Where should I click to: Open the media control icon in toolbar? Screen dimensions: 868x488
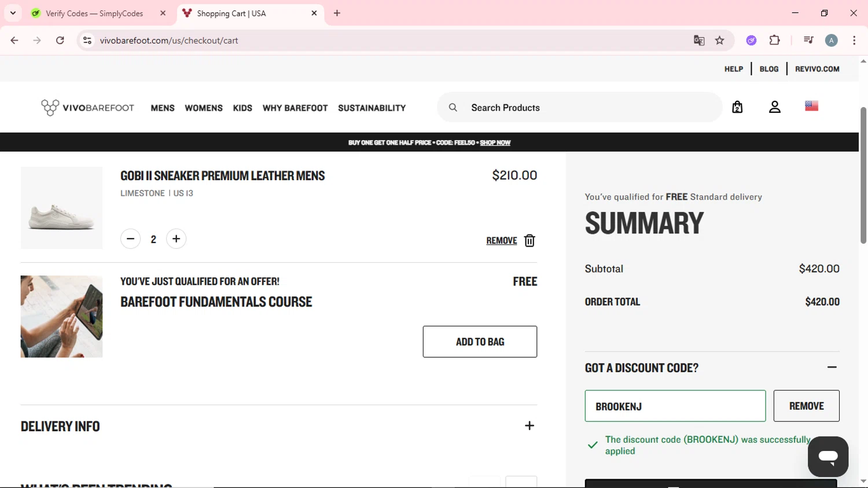[x=808, y=41]
